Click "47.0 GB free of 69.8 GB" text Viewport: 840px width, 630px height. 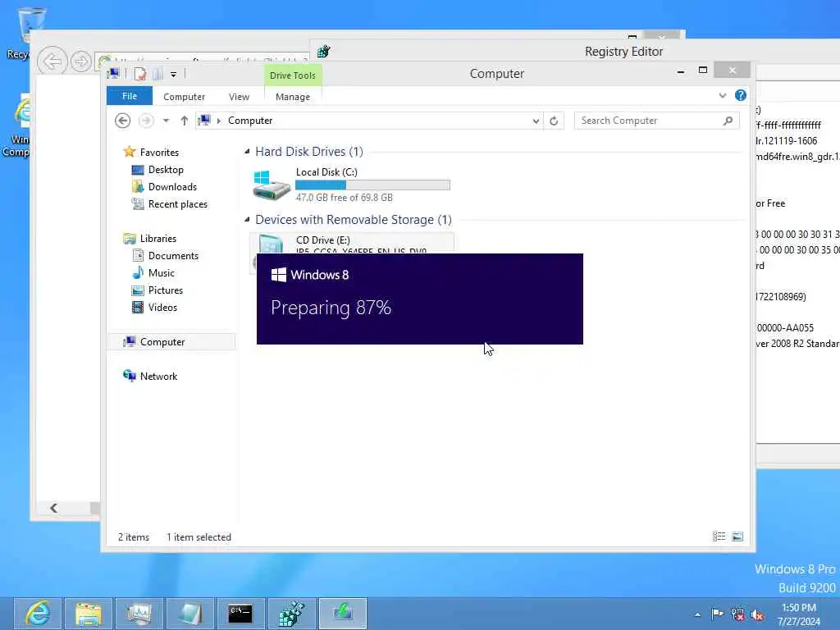tap(344, 198)
